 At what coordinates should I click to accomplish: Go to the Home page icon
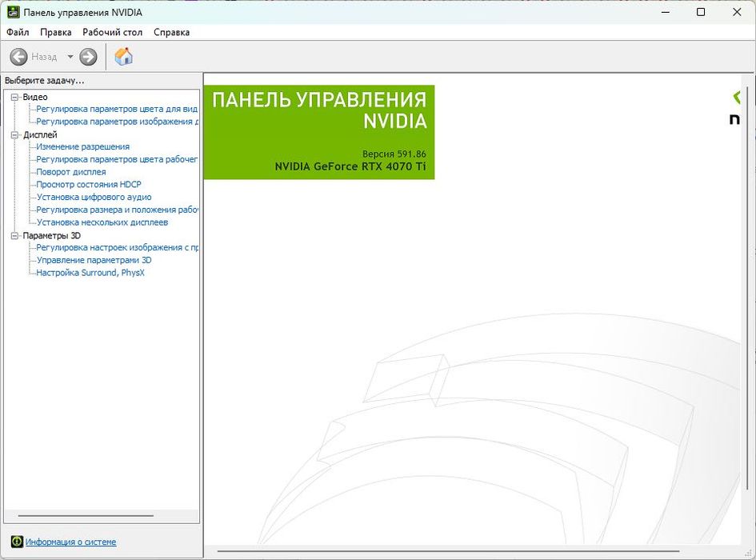(x=123, y=57)
